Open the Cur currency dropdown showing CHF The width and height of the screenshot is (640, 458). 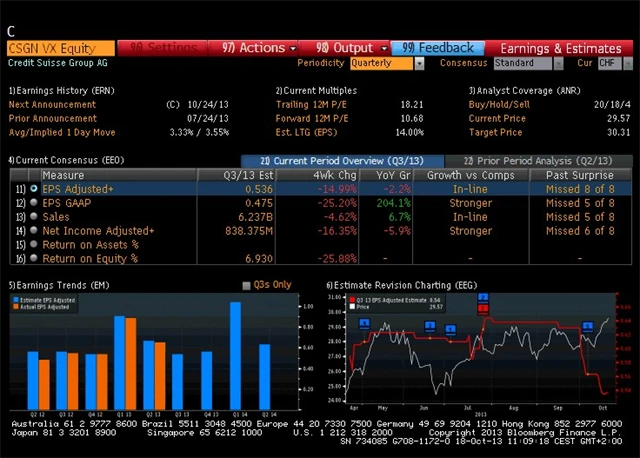pos(609,63)
